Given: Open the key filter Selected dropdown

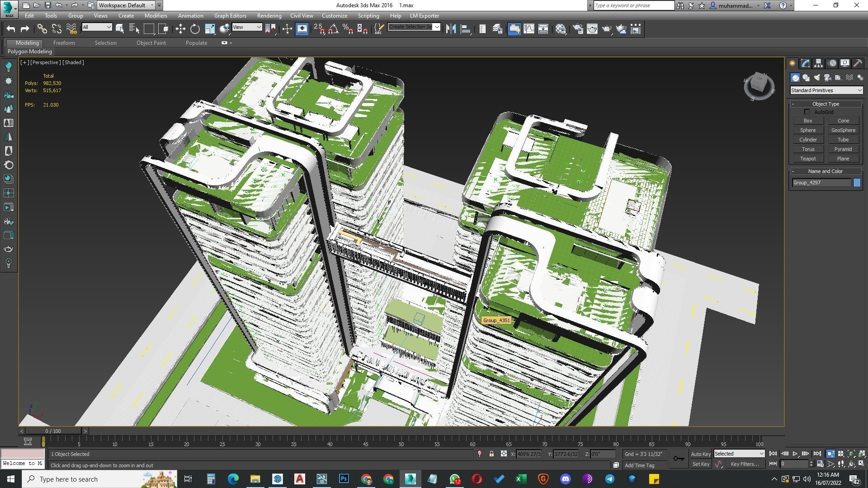Looking at the screenshot, I should point(739,454).
